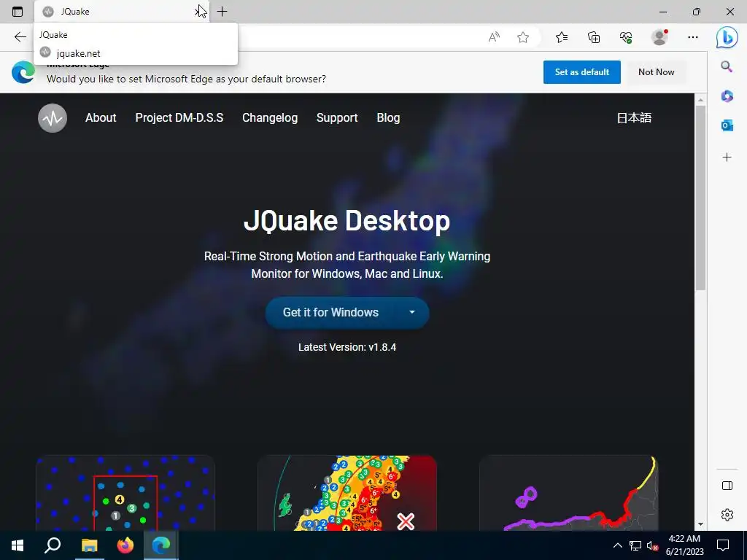
Task: Open the blue station dots map thumbnail
Action: click(125, 493)
